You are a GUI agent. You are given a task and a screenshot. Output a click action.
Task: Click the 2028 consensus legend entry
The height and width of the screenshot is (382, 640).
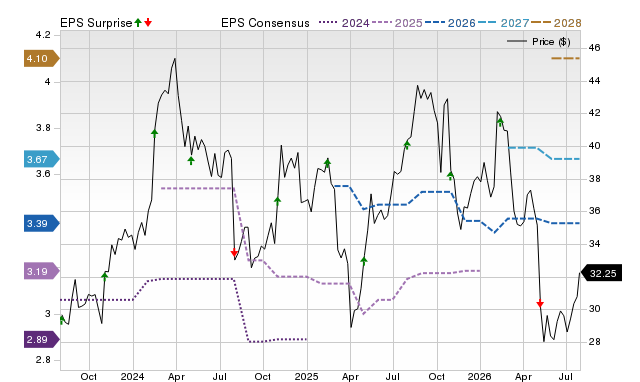(x=556, y=23)
